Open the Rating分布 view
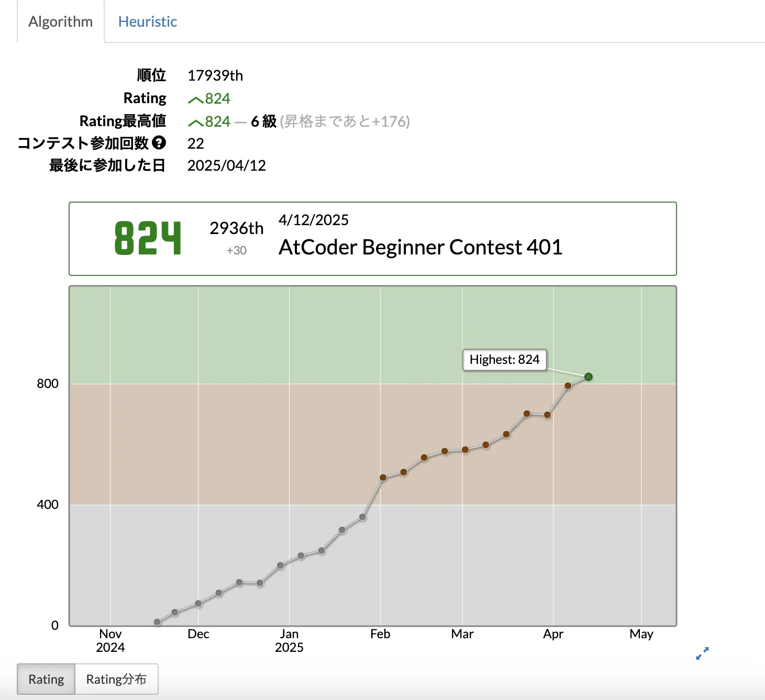This screenshot has width=765, height=700. coord(116,679)
